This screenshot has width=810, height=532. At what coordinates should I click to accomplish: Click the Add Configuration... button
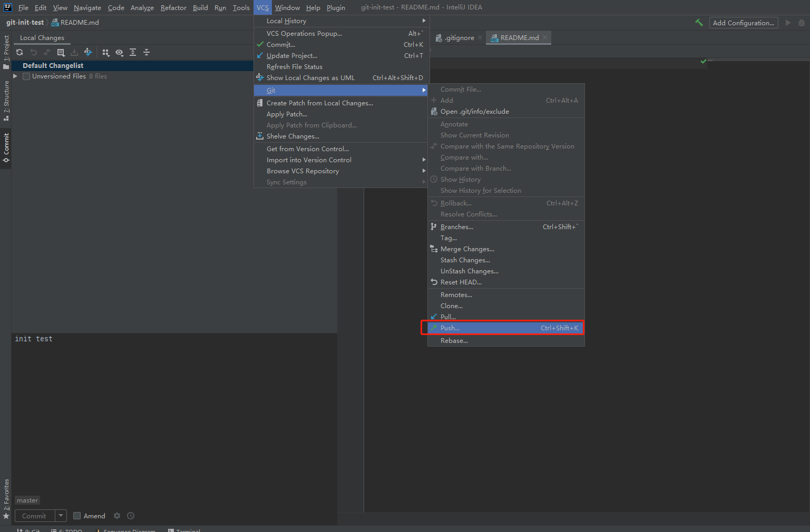click(744, 23)
